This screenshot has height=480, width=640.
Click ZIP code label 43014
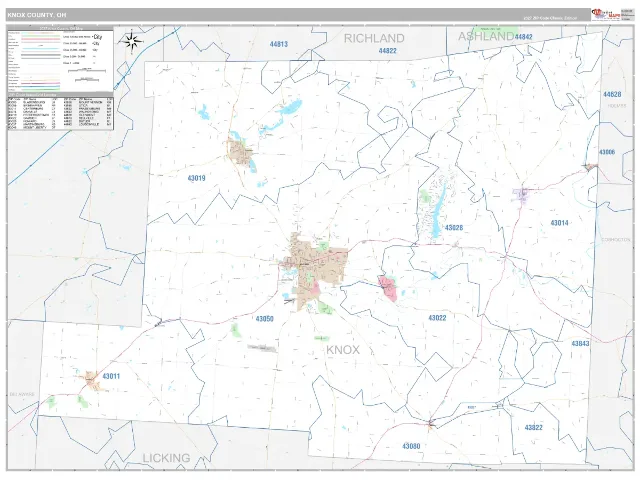[x=559, y=223]
